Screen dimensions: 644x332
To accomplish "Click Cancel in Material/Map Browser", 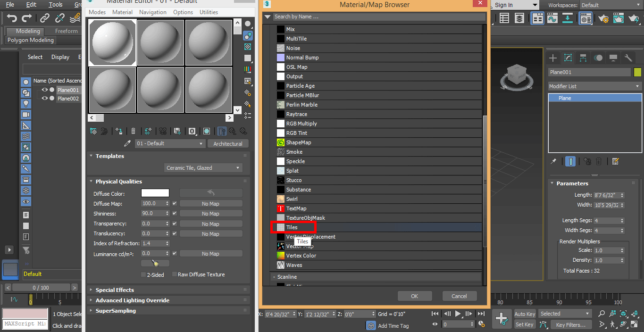I will pos(459,296).
